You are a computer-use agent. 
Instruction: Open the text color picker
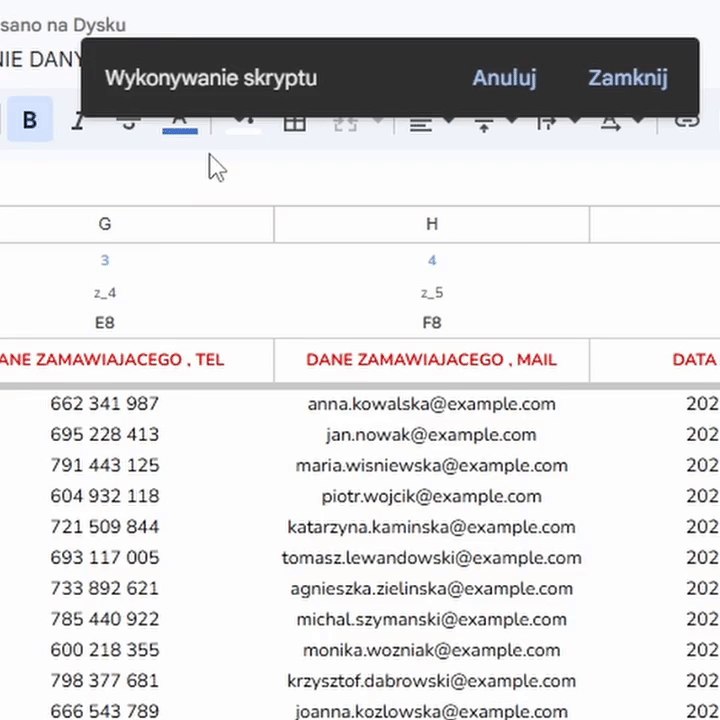[179, 122]
